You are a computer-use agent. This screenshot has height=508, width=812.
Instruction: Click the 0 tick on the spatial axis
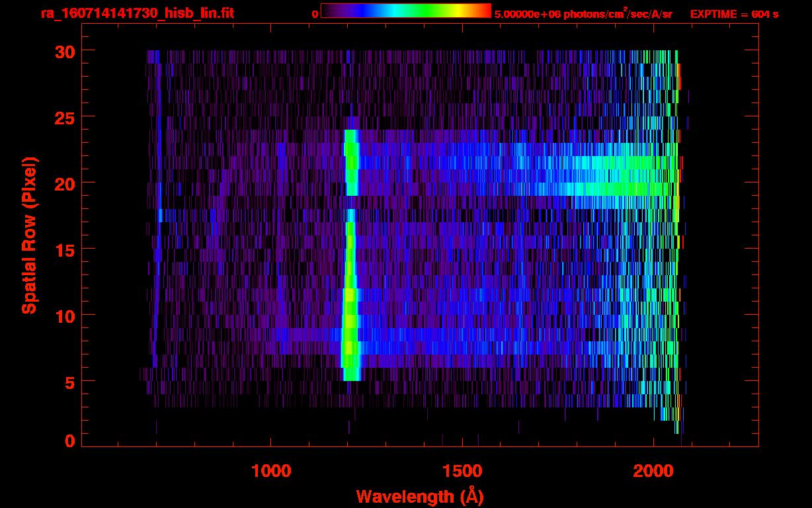(69, 441)
